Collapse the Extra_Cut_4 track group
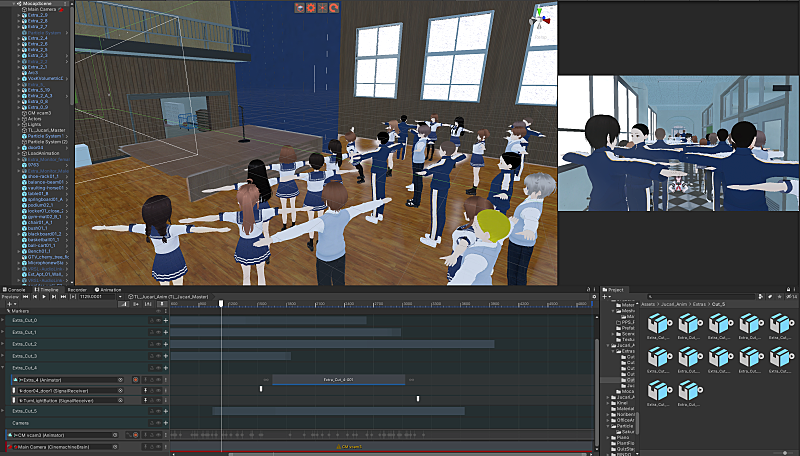The height and width of the screenshot is (456, 800). [x=3, y=368]
